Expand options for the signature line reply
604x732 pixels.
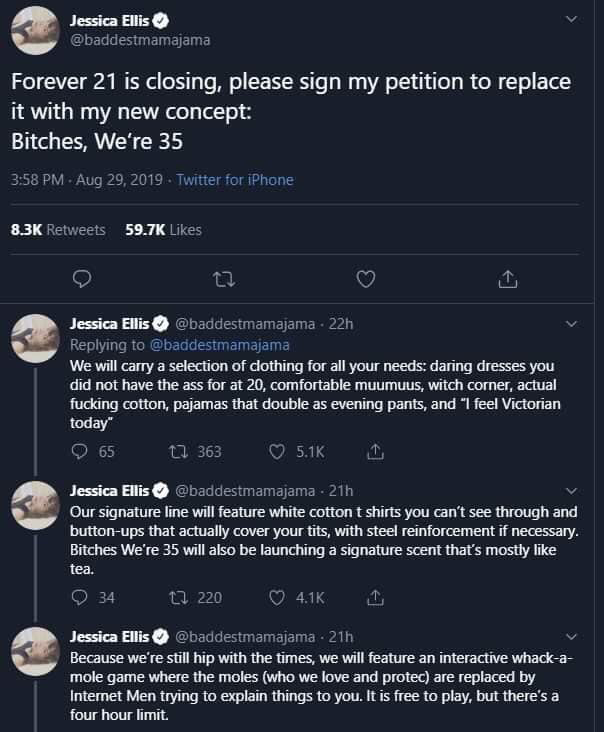571,490
